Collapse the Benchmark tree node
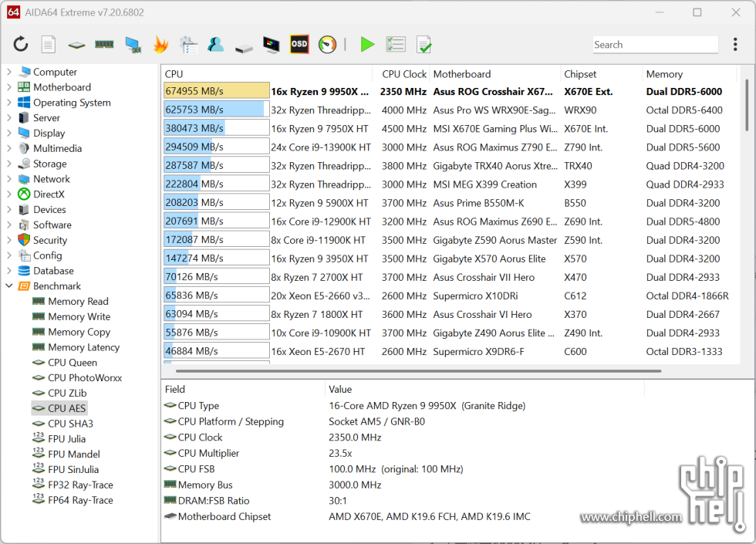756x544 pixels. (8, 286)
